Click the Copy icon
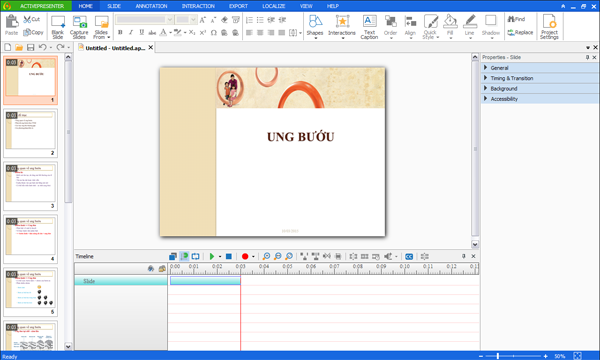The image size is (600, 360). pos(33,33)
